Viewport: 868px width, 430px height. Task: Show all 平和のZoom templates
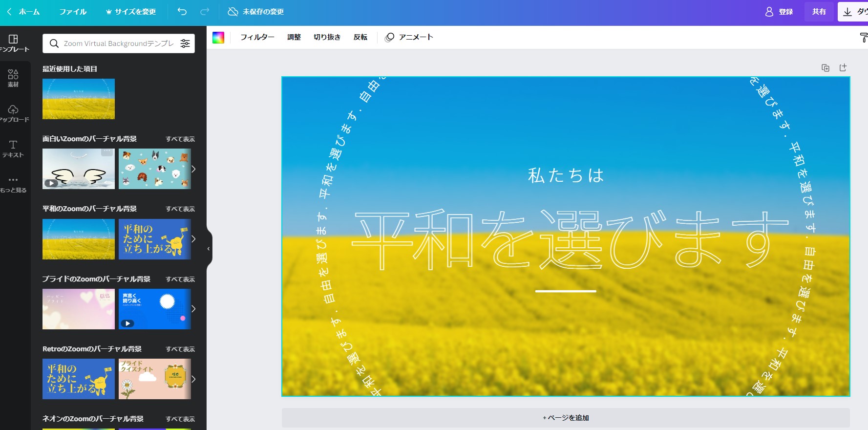pyautogui.click(x=180, y=209)
